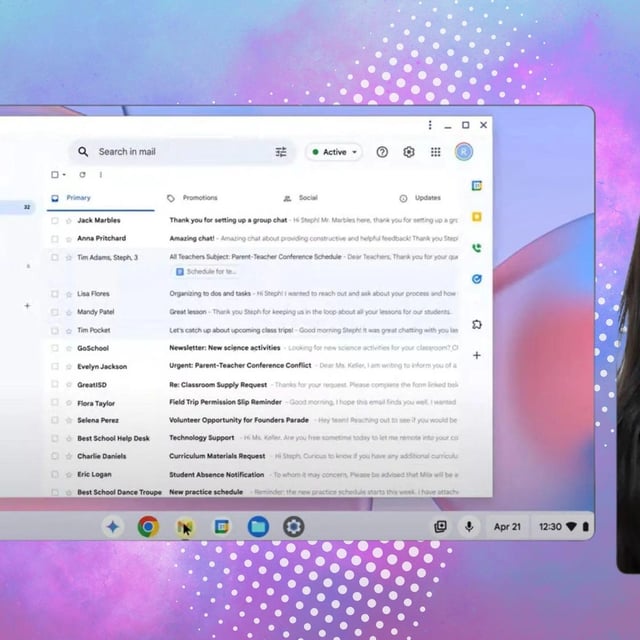The height and width of the screenshot is (640, 640).
Task: Open Calendar in the side panel
Action: [477, 186]
